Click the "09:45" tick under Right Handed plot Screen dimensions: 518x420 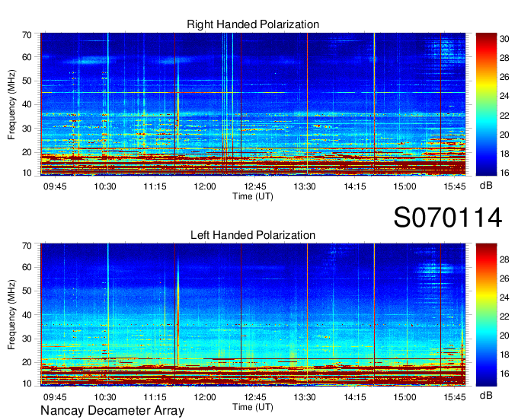[55, 186]
